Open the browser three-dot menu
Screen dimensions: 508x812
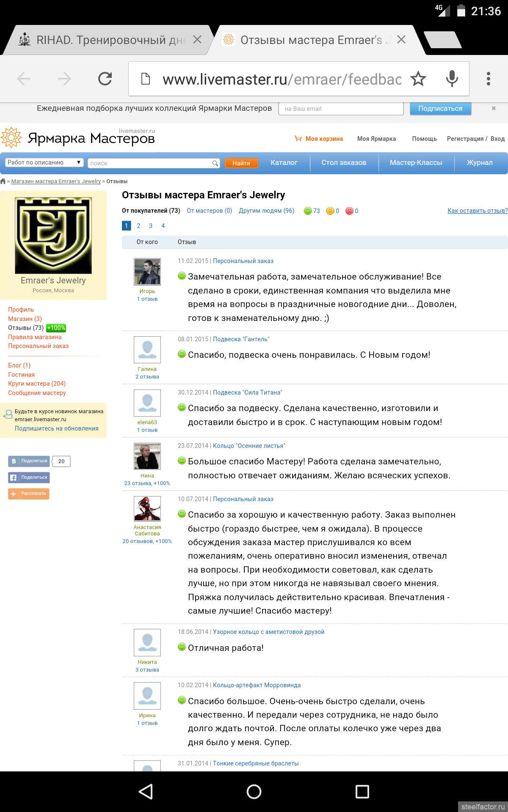point(488,79)
